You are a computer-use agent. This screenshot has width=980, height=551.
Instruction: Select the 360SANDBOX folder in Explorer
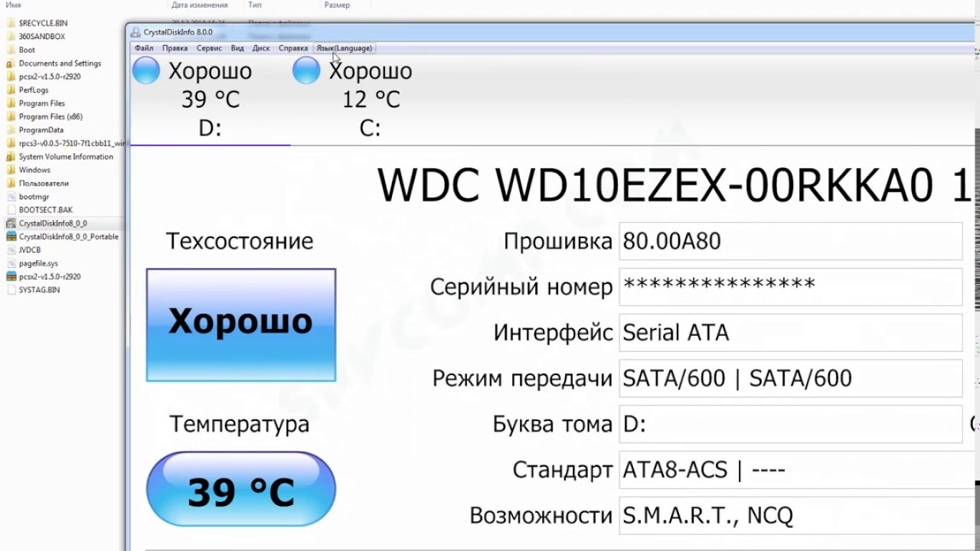click(41, 37)
